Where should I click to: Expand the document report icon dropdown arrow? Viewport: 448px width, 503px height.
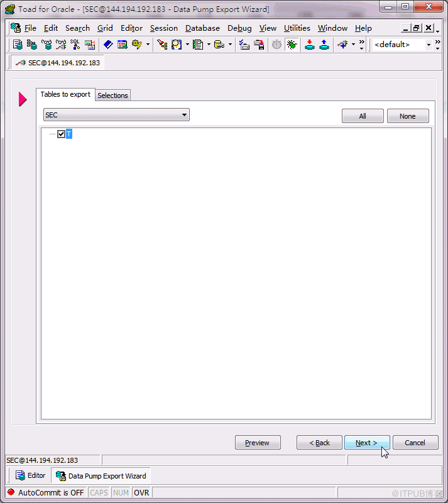click(x=209, y=45)
